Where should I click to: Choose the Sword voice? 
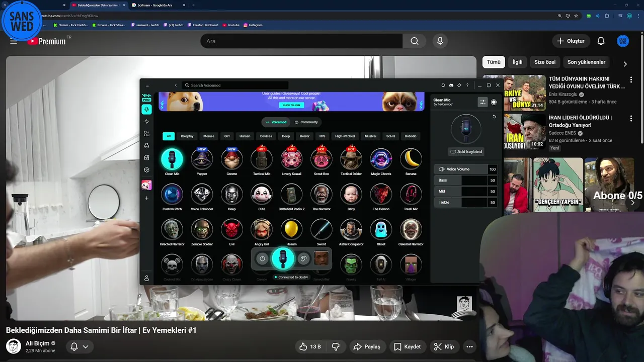tap(321, 230)
